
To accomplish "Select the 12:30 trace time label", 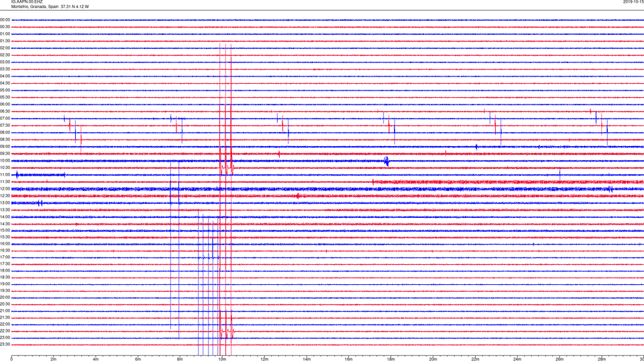I will pyautogui.click(x=5, y=196).
